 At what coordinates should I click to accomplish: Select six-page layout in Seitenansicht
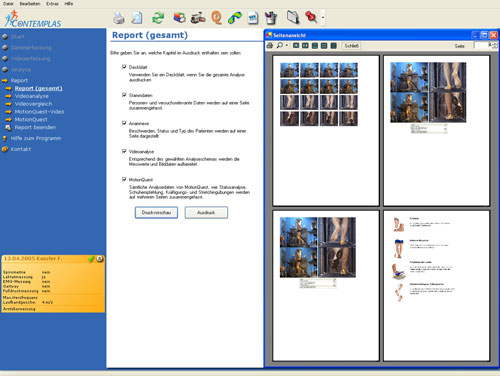pyautogui.click(x=333, y=46)
